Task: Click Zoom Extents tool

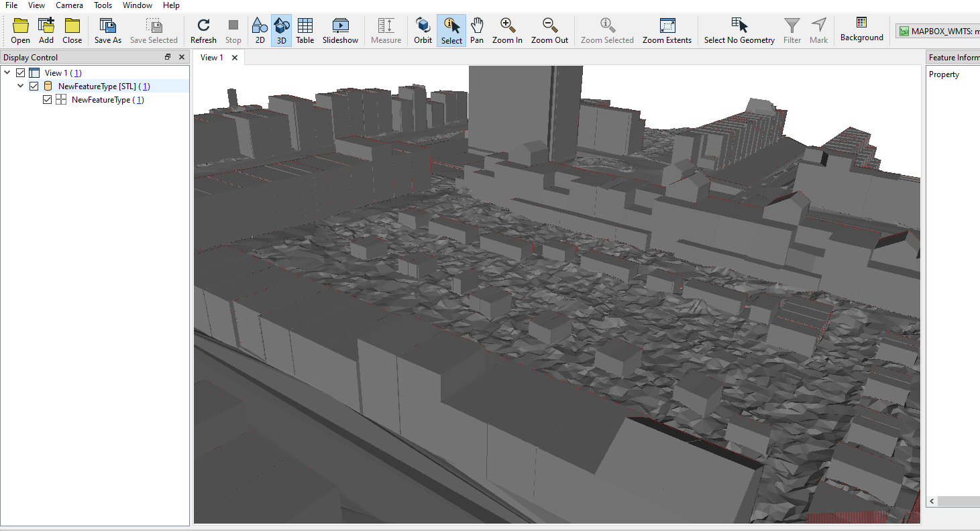Action: [667, 31]
